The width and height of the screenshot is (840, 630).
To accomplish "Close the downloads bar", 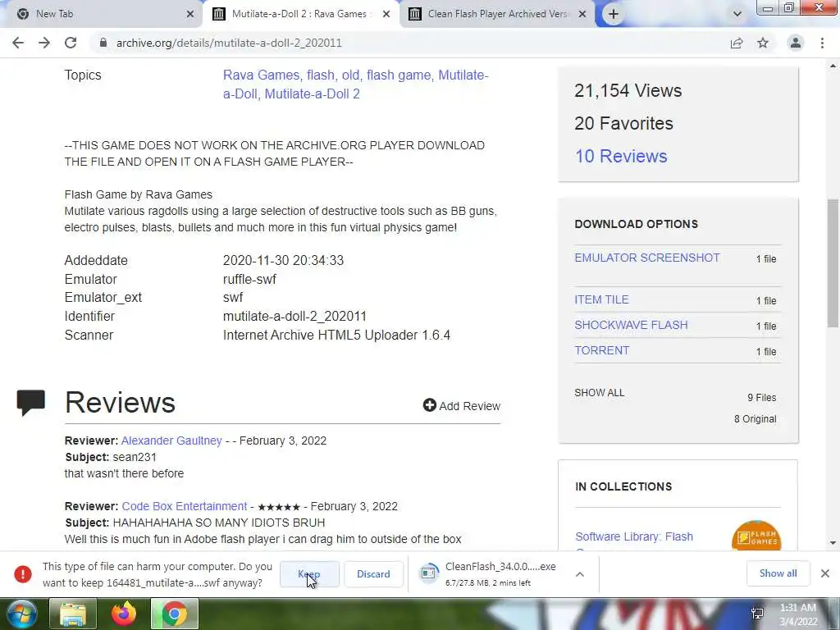I will [x=825, y=573].
